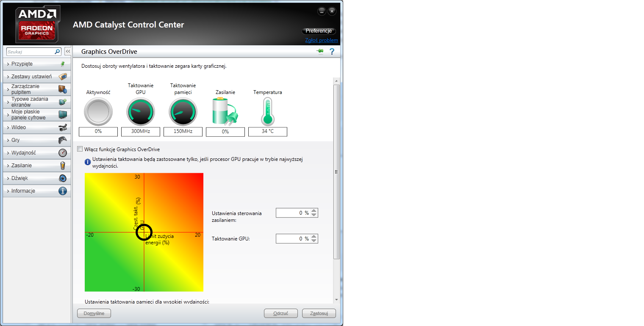The image size is (644, 326).
Task: Click the battery icon in the sidebar Zasilanie row
Action: [x=63, y=166]
